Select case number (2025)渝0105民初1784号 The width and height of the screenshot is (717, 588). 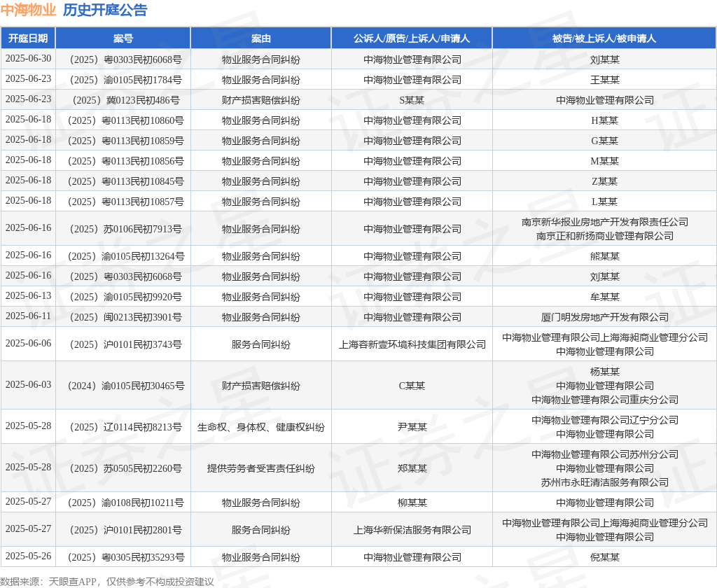(x=123, y=80)
